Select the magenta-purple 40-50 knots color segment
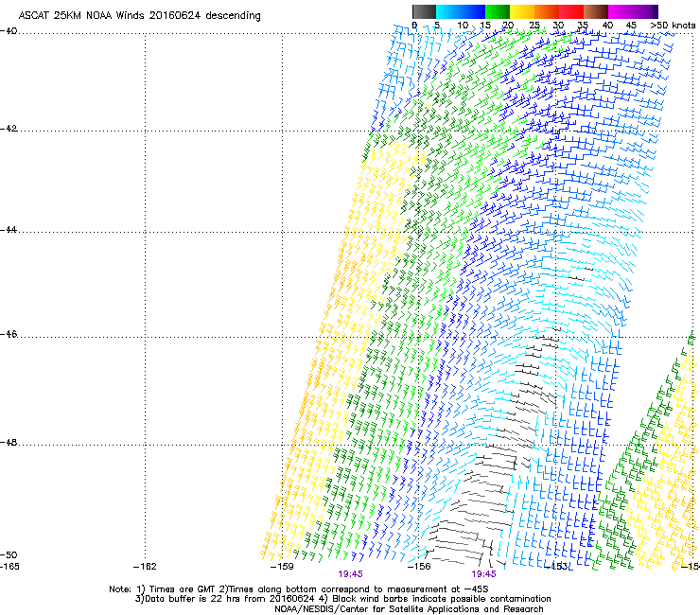The height and width of the screenshot is (615, 700). pyautogui.click(x=633, y=11)
